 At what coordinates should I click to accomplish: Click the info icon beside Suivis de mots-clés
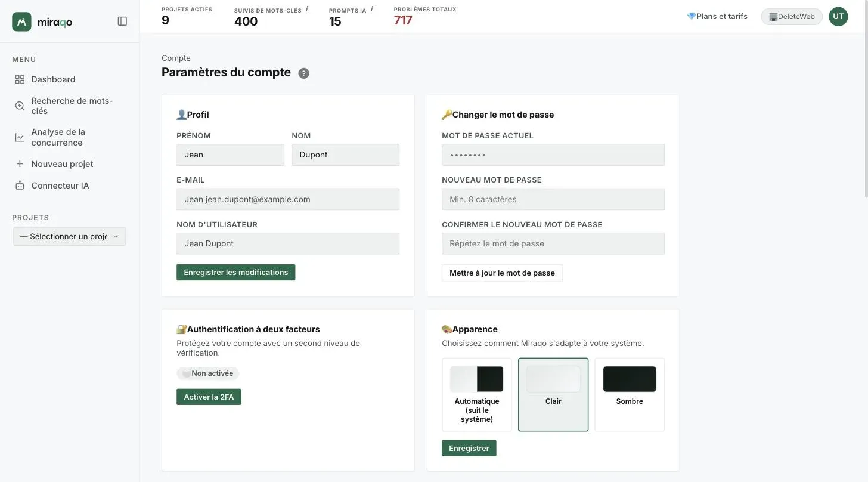point(307,9)
